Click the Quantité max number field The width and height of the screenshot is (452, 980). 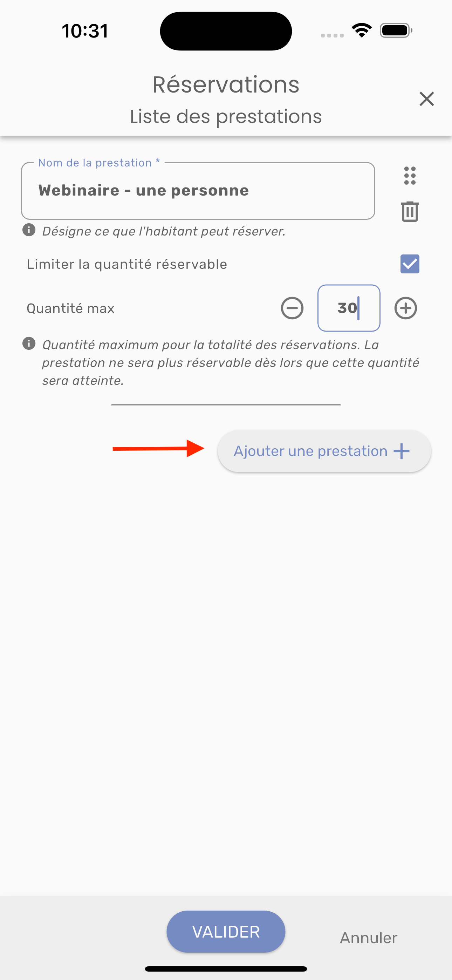(349, 308)
